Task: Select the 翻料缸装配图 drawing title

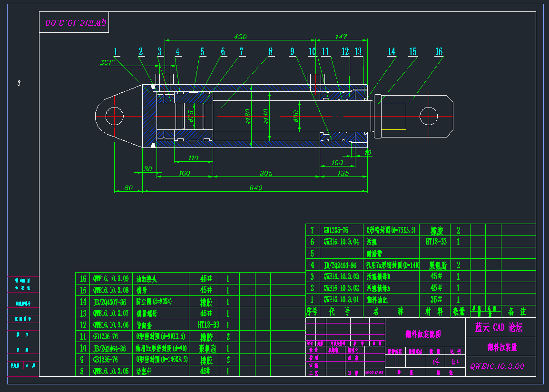Action: pyautogui.click(x=423, y=334)
